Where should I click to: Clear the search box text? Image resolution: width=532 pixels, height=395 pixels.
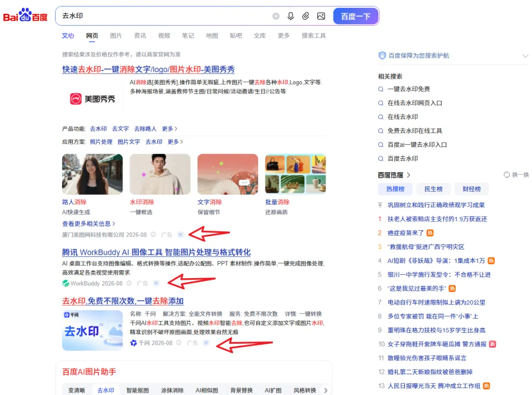[x=276, y=16]
